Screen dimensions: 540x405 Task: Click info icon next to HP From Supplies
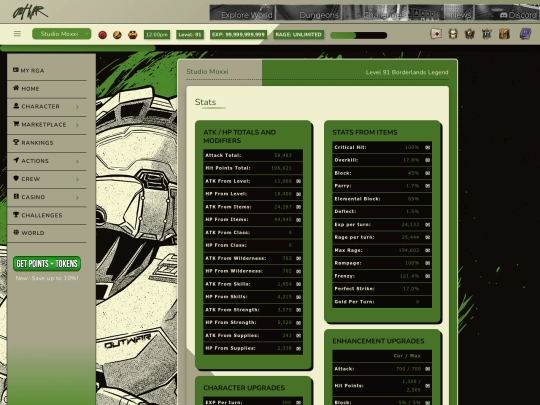click(299, 349)
